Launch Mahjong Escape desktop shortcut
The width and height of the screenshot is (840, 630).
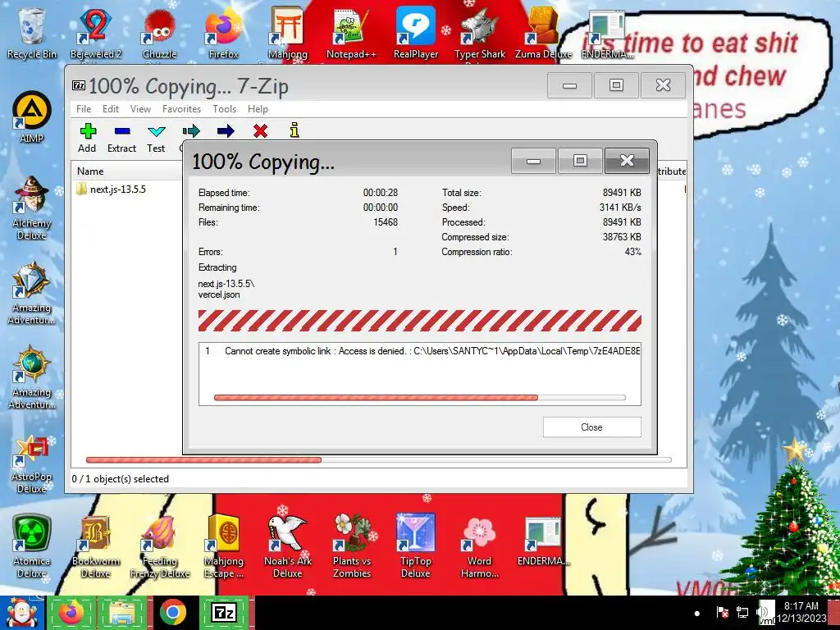pyautogui.click(x=223, y=546)
